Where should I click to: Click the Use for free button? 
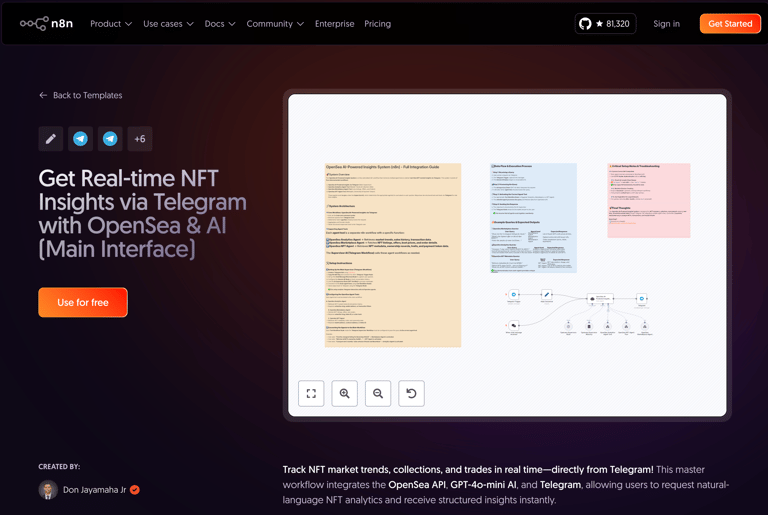(x=83, y=302)
